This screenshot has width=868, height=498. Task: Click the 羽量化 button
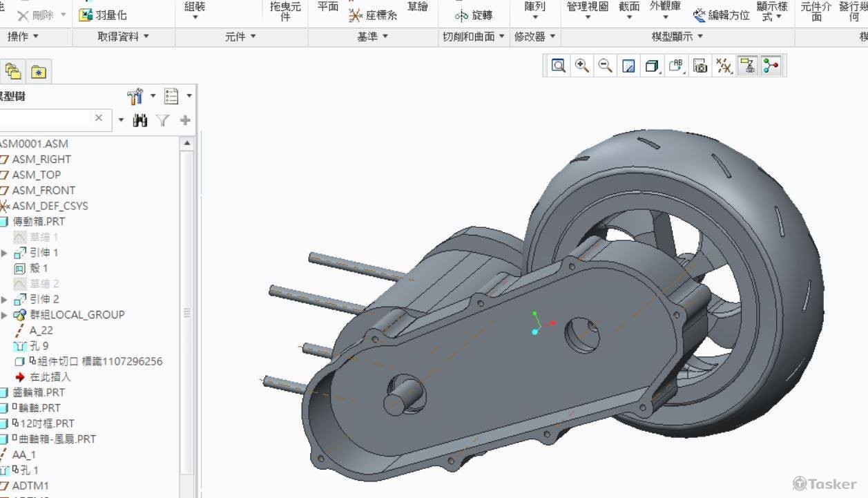(x=103, y=15)
